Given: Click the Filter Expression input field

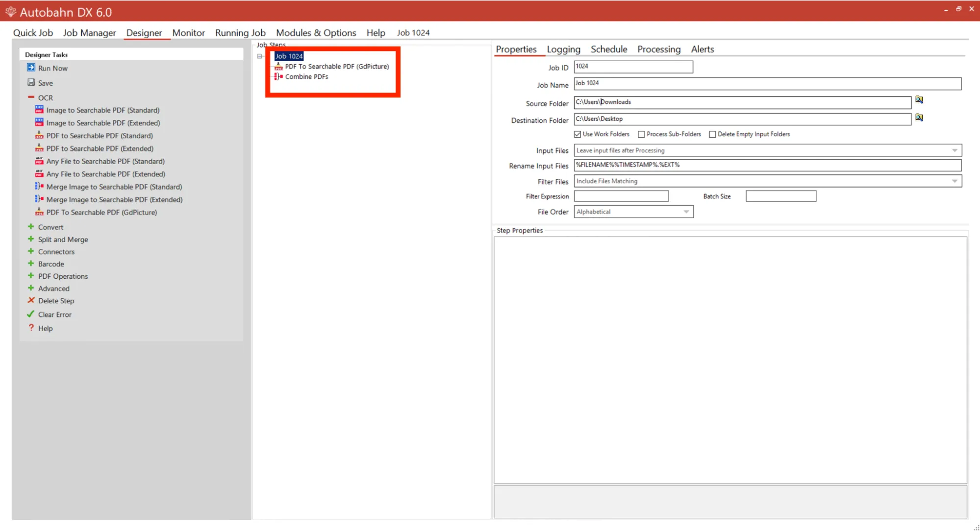Looking at the screenshot, I should coord(621,196).
